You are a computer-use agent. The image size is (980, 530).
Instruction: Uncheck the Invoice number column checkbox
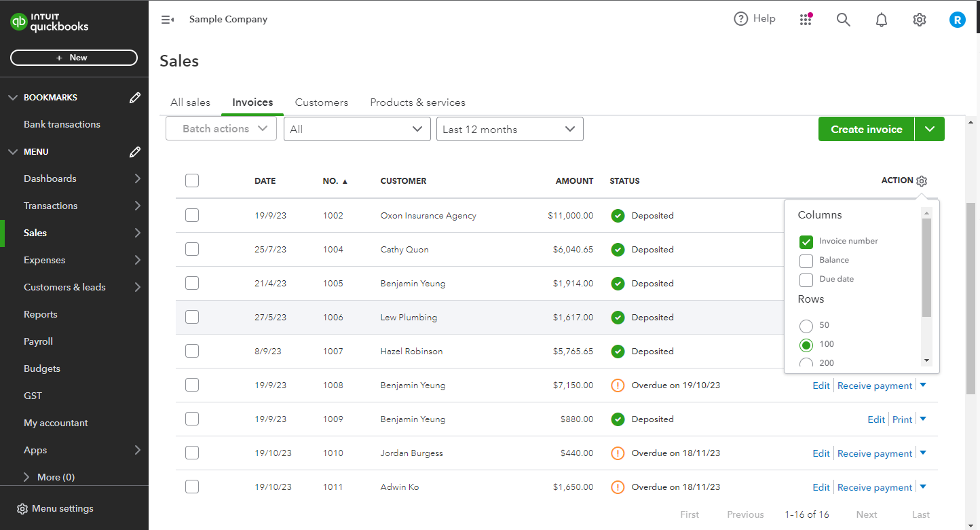[806, 242]
